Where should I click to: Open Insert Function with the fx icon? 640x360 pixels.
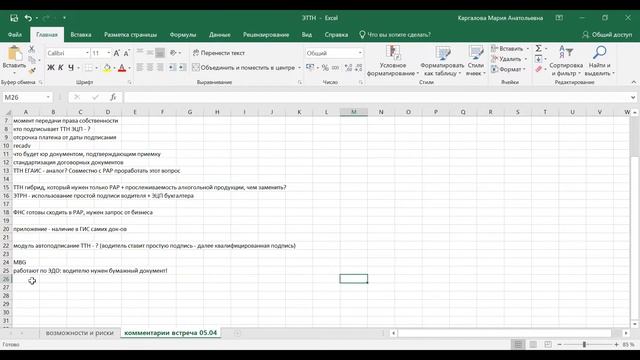(x=113, y=97)
